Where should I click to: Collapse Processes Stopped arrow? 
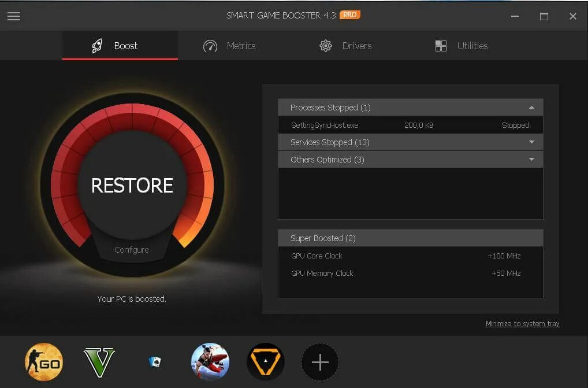tap(531, 108)
